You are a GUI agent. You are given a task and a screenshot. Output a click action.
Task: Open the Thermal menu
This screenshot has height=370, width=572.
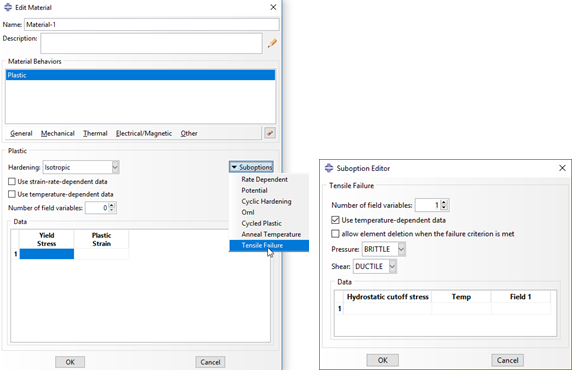95,134
